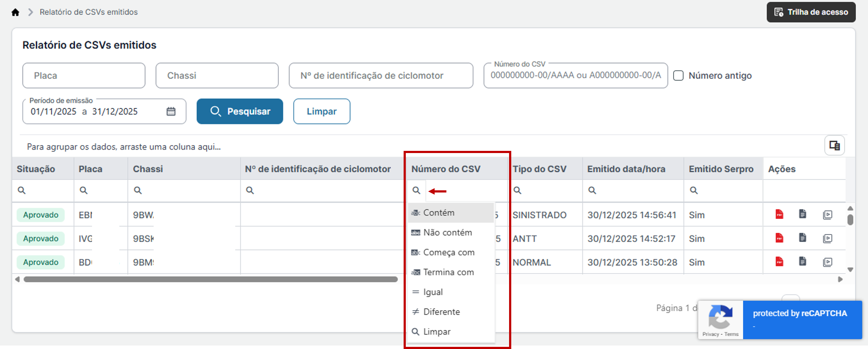
Task: Download PDF for the ANTT row
Action: tap(779, 238)
